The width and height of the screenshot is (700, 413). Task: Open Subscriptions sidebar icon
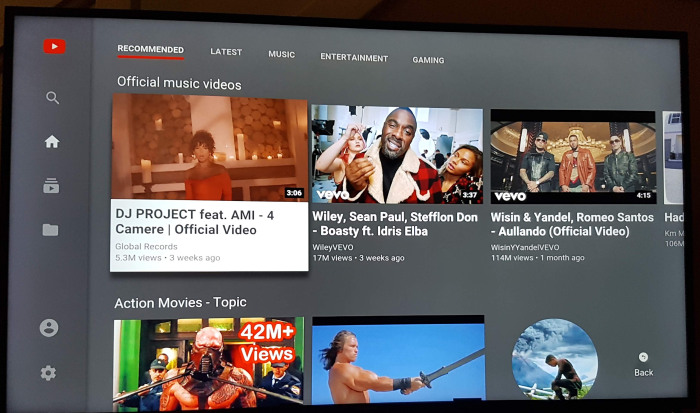pos(51,185)
